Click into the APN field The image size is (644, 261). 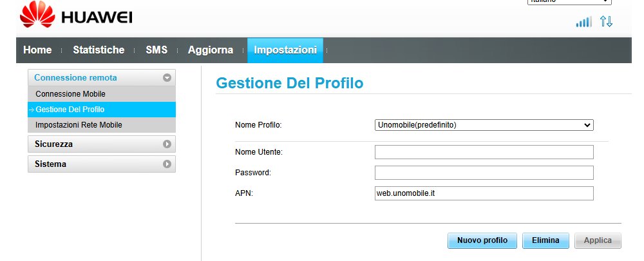(x=484, y=193)
